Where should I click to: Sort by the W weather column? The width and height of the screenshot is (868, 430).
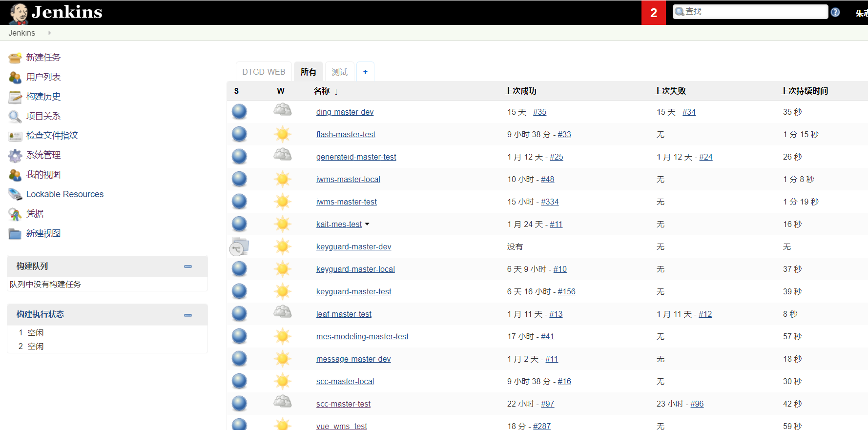(281, 91)
